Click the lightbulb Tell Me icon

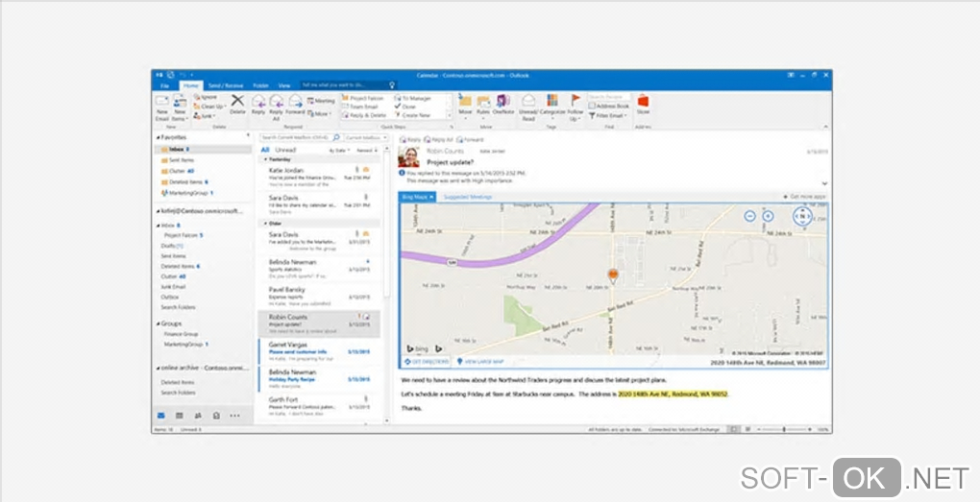tap(392, 84)
